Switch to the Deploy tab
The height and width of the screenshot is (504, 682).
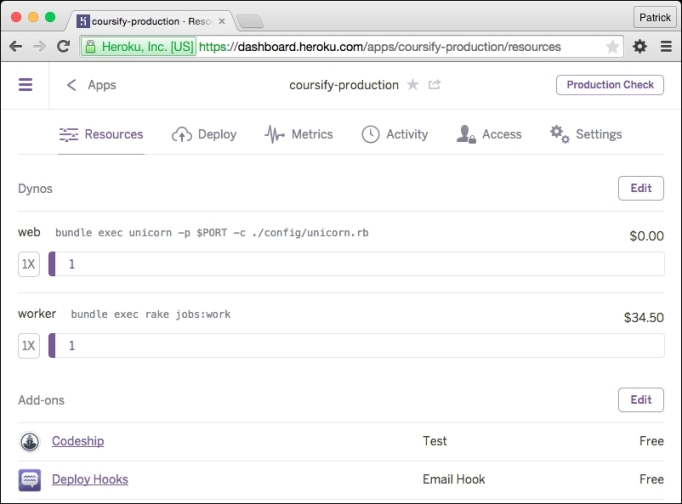pyautogui.click(x=204, y=134)
